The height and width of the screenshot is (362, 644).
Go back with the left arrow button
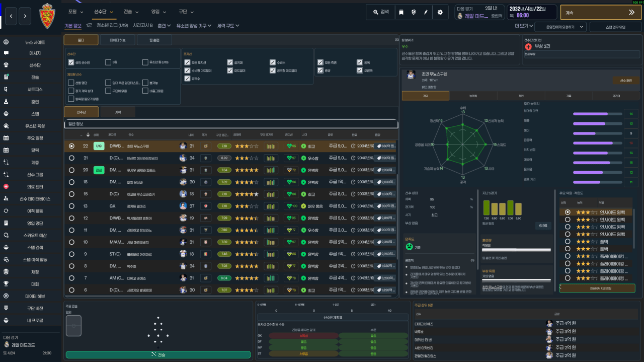point(11,16)
